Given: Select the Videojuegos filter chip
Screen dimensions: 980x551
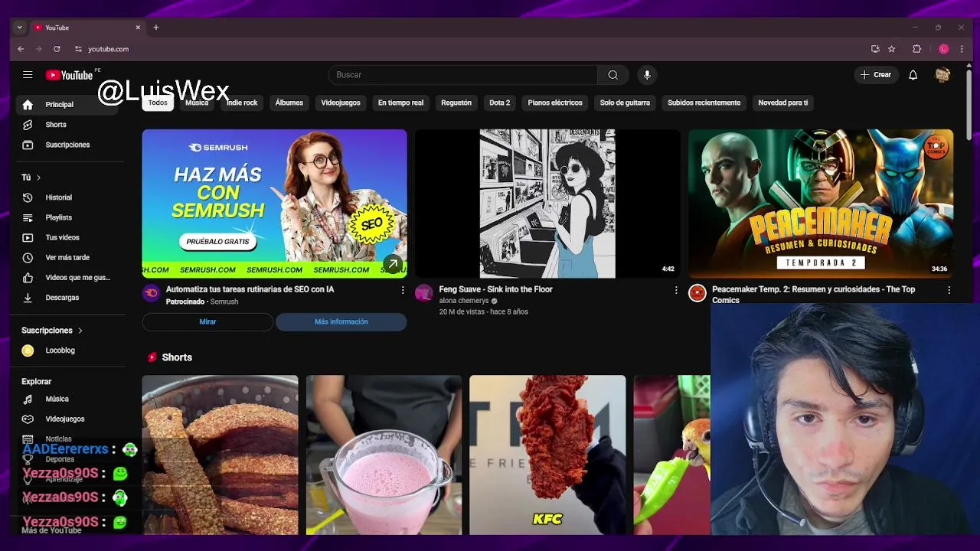Looking at the screenshot, I should click(x=341, y=103).
